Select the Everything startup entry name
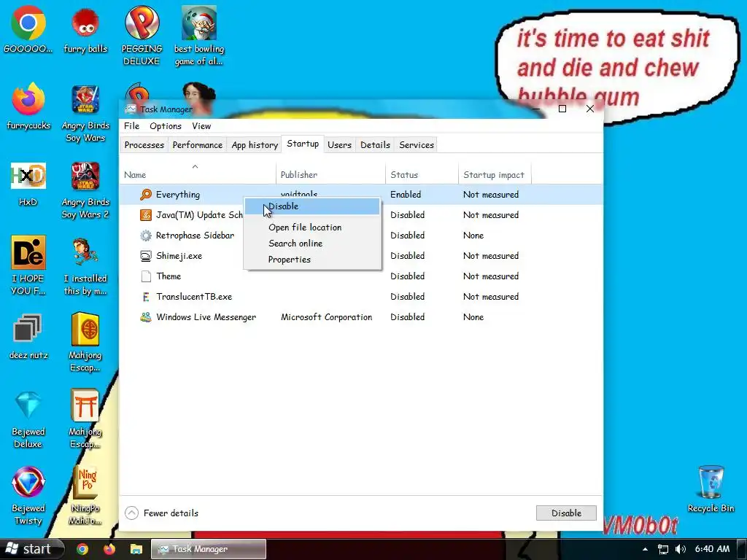The width and height of the screenshot is (747, 560). coord(178,194)
